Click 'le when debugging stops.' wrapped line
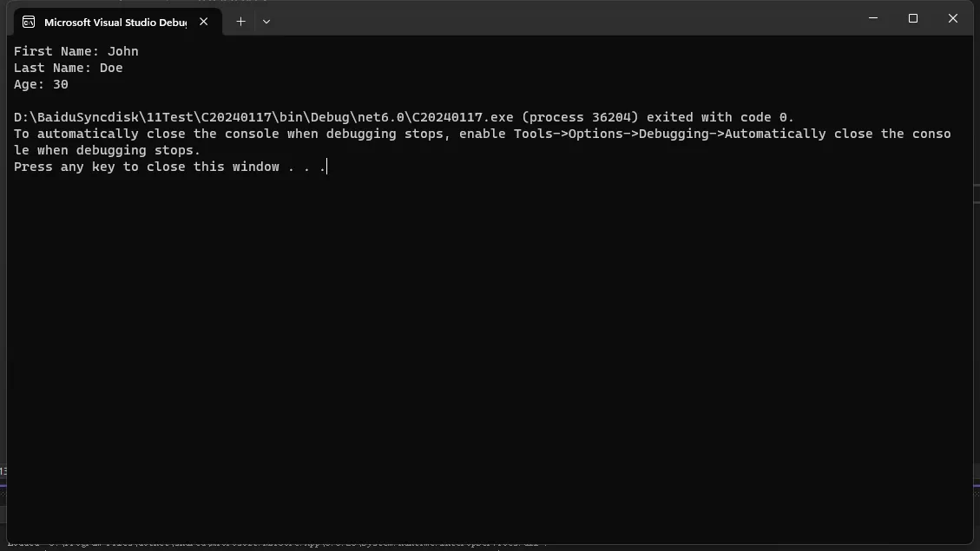 [x=107, y=151]
